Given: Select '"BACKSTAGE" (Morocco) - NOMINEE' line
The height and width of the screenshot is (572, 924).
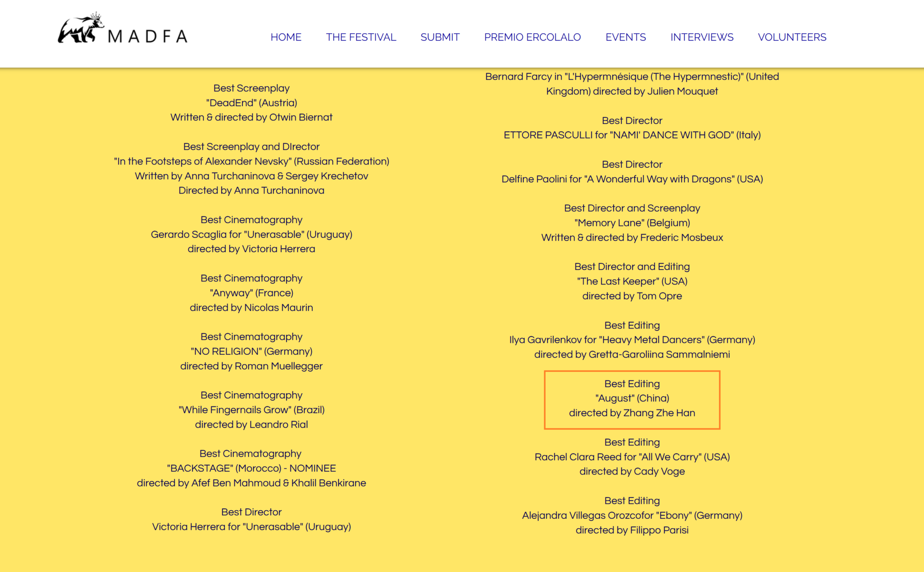Looking at the screenshot, I should [x=251, y=468].
